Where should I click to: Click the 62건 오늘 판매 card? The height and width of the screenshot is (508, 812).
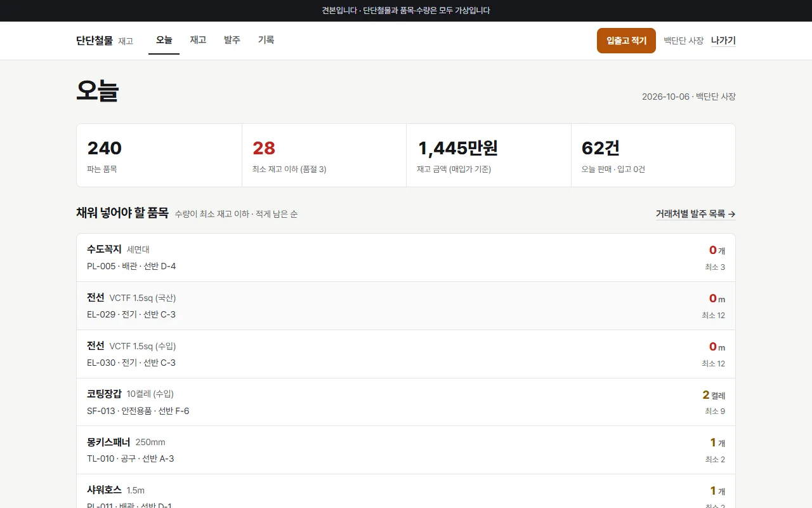653,156
